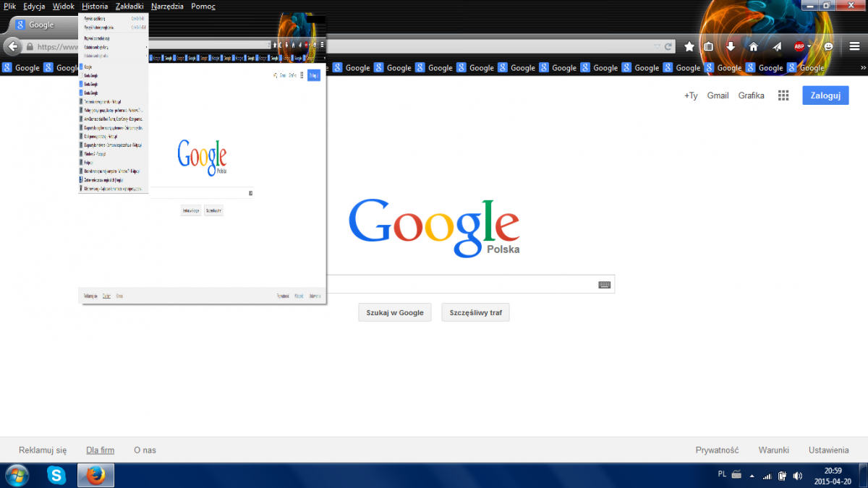The width and height of the screenshot is (868, 488).
Task: Open the Dla firm footer link
Action: coord(100,450)
